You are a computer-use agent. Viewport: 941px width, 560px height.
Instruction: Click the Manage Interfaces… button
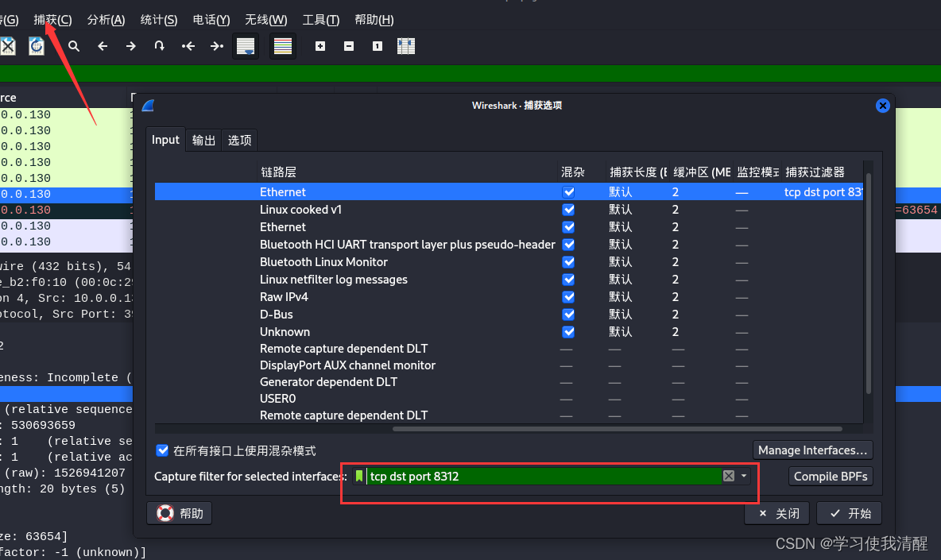coord(812,450)
